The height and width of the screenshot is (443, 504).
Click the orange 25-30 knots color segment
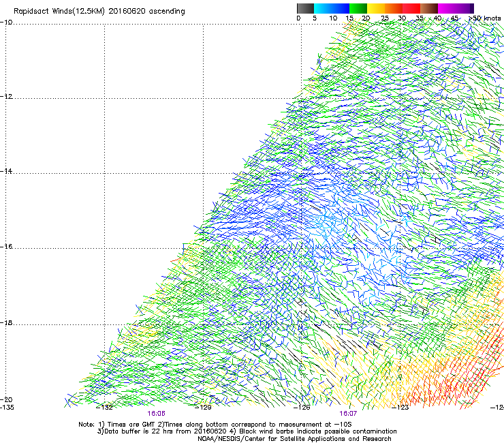[394, 8]
